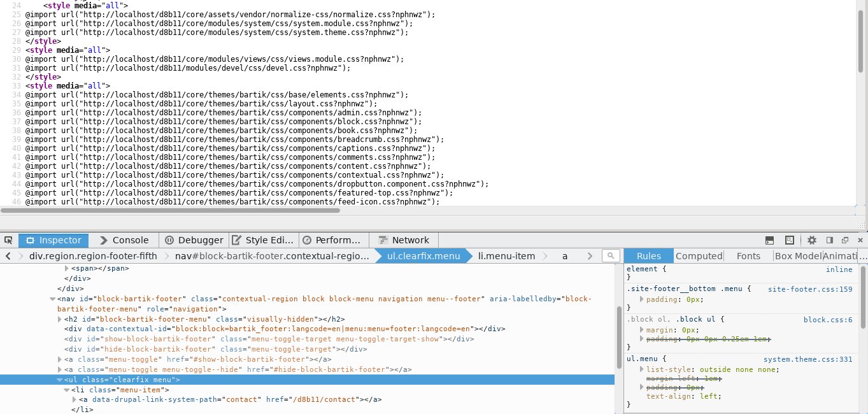
Task: Expand the h2 block-bartik-footer-menu node
Action: coord(60,319)
